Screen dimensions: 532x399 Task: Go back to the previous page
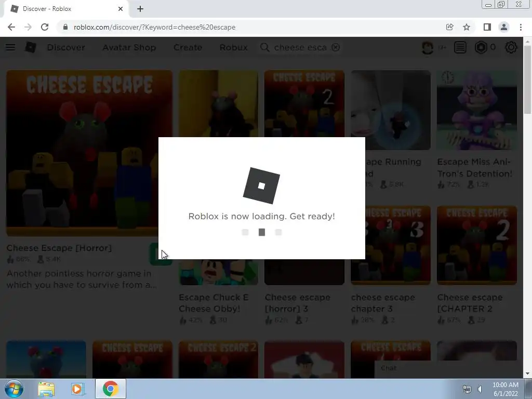11,27
